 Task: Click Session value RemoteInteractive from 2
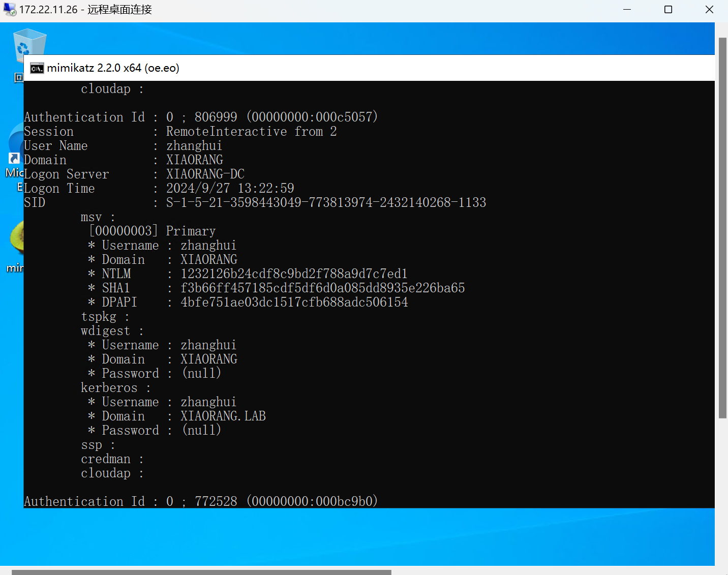(x=251, y=131)
